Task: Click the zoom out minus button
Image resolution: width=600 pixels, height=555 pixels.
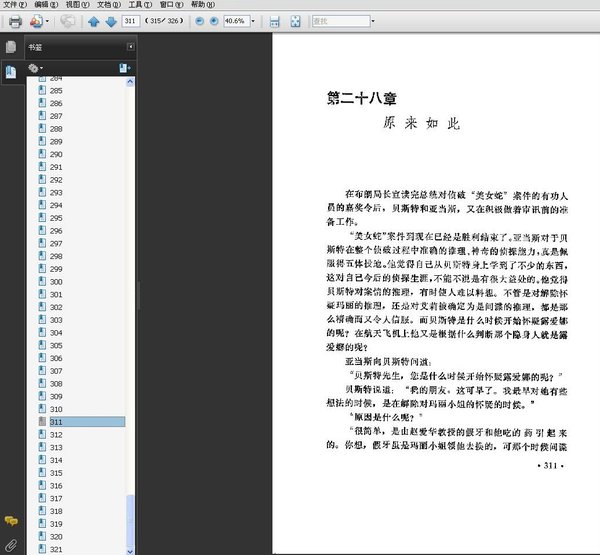Action: coord(198,21)
